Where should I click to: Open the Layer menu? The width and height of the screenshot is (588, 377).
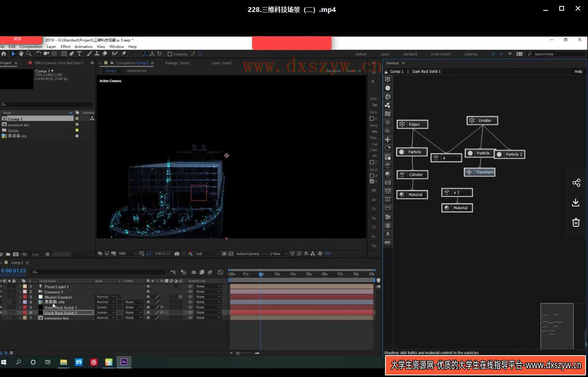tap(51, 47)
